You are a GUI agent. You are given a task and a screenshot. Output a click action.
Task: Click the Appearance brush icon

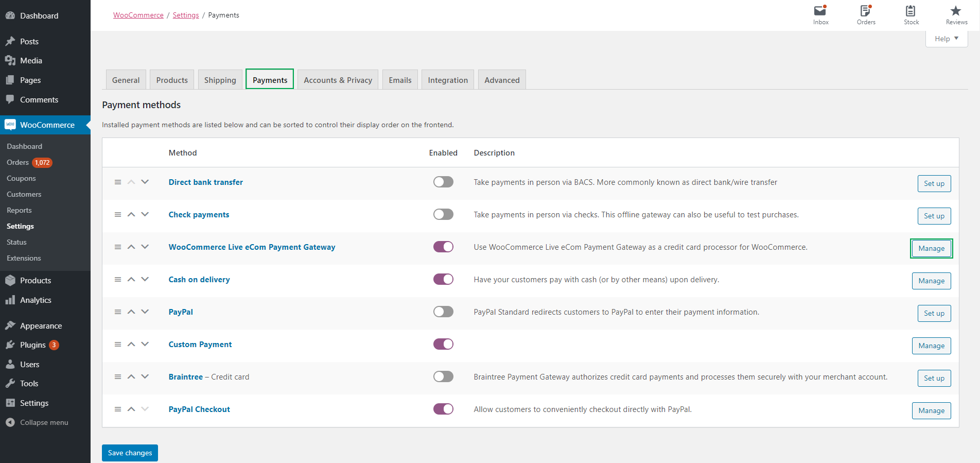point(10,325)
